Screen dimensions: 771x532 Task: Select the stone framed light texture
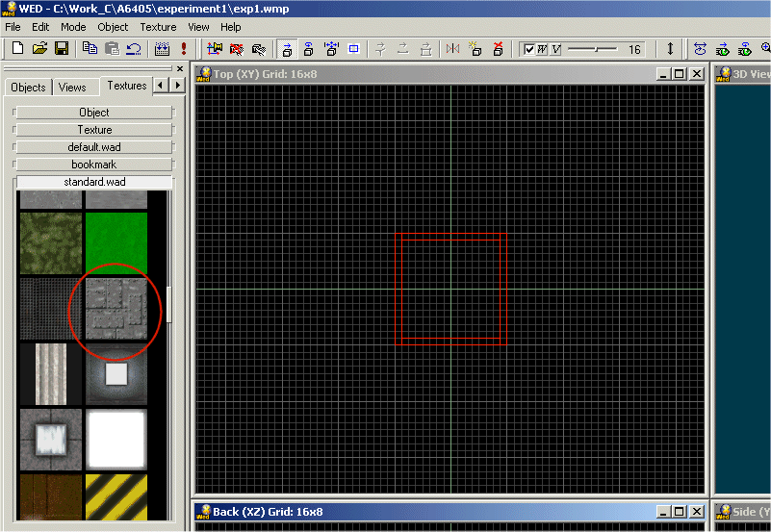point(51,440)
